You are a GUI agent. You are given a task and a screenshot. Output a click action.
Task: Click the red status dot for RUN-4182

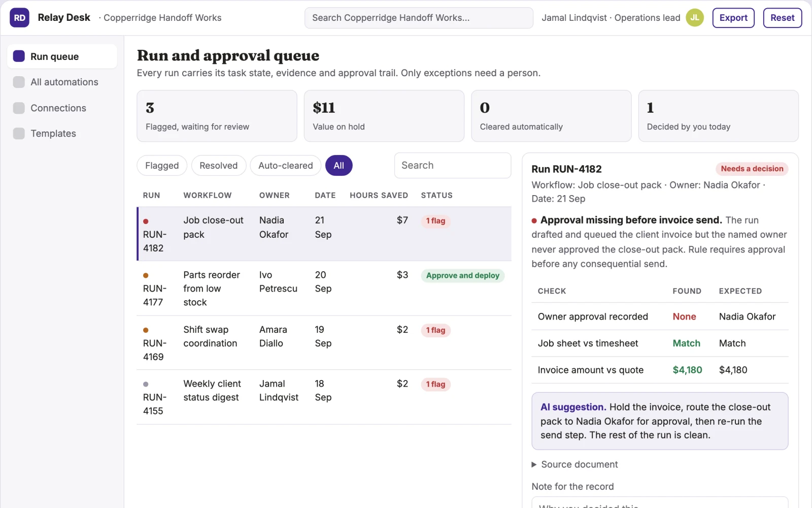[x=146, y=221]
